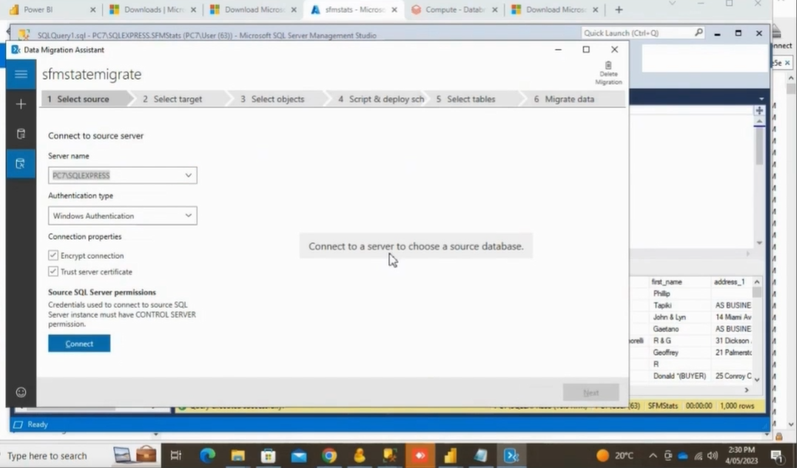Viewport: 797px width, 468px height.
Task: Open the SSMS taskbar icon
Action: point(390,455)
